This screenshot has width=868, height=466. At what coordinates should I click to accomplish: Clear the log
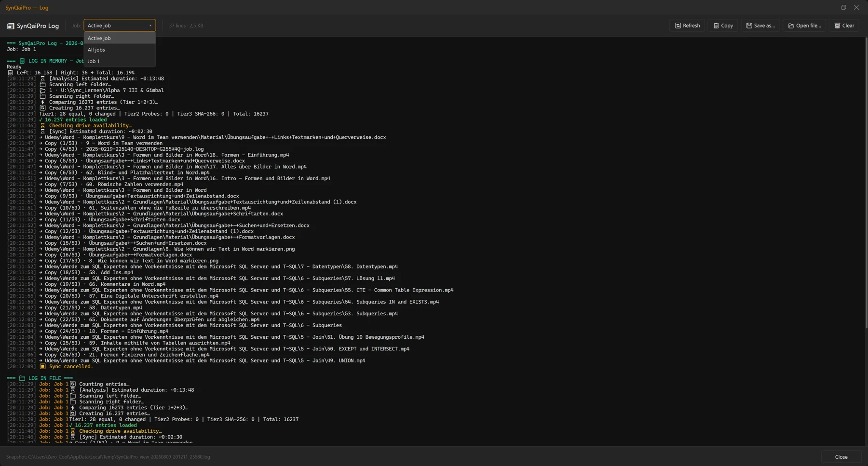[x=844, y=26]
